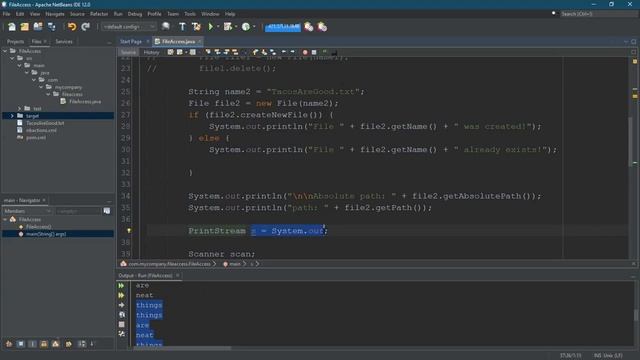This screenshot has height=360, width=640.
Task: Click the memory usage bar in toolbar
Action: 282,27
